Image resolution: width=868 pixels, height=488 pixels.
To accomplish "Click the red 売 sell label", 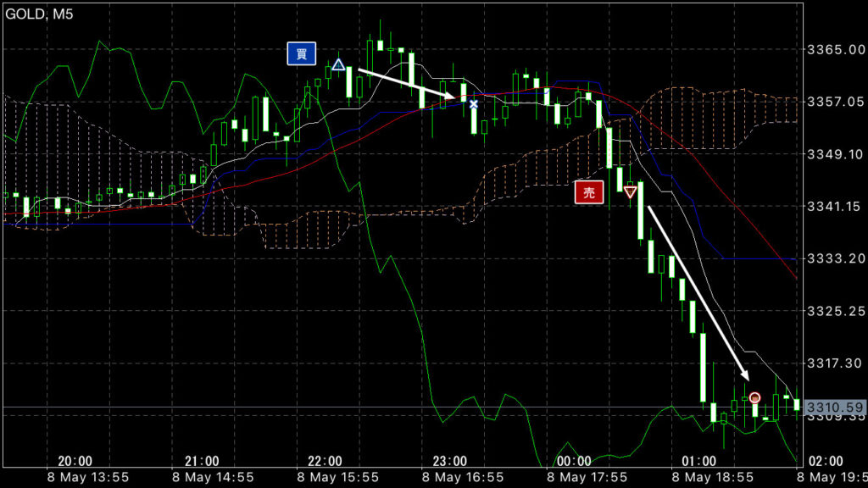I will coord(589,192).
